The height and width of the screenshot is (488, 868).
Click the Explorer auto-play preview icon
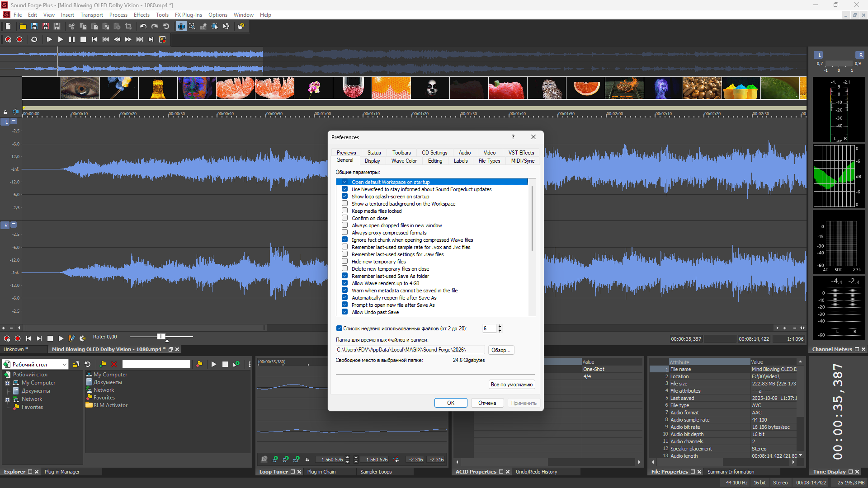coord(236,364)
